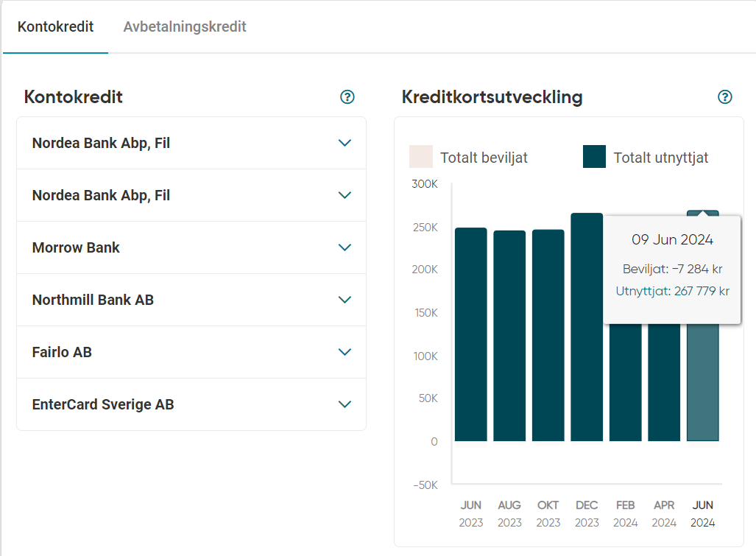
Task: Expand the Morrow Bank chevron
Action: tap(345, 247)
